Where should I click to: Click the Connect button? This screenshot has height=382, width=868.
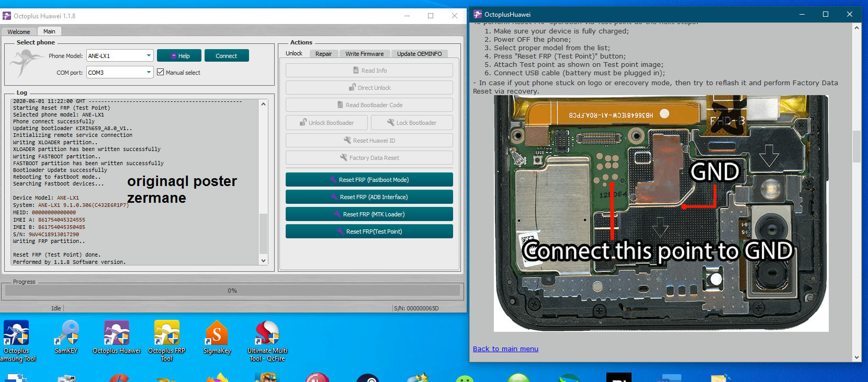[227, 55]
